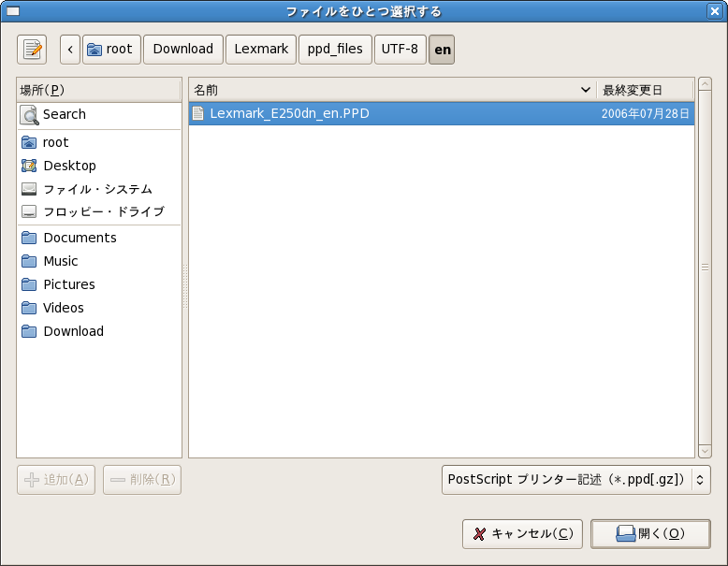Click キャンセル(C) cancel button
The height and width of the screenshot is (566, 728).
point(522,534)
